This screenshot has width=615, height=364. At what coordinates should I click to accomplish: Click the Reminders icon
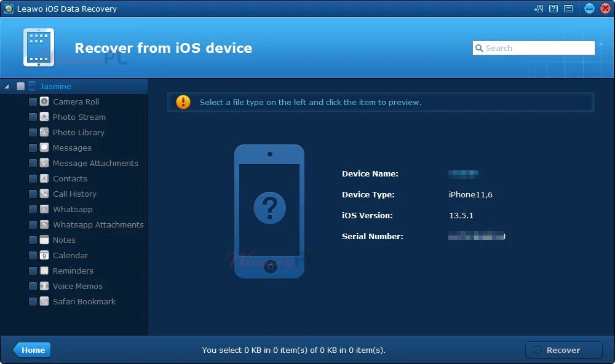click(44, 271)
